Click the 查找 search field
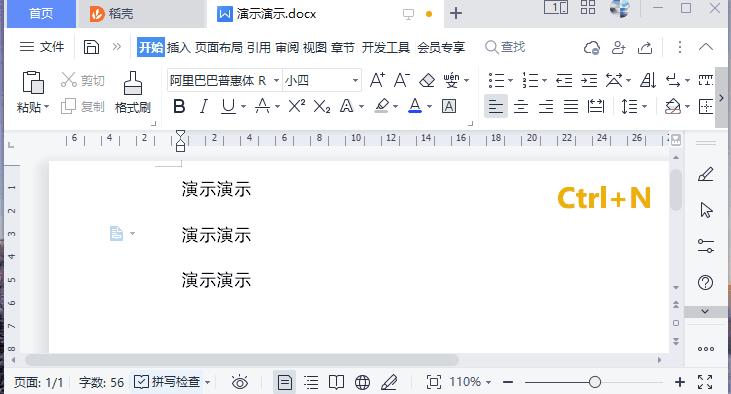 (505, 47)
